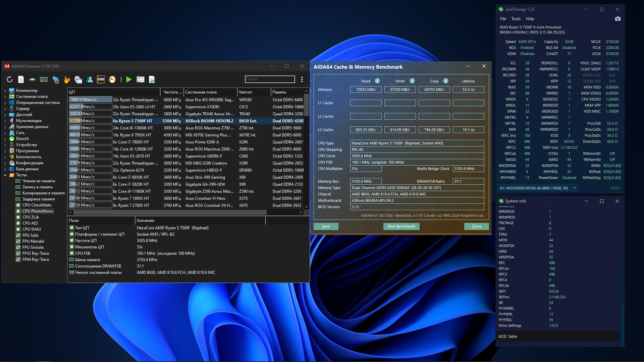Image resolution: width=644 pixels, height=362 pixels.
Task: Click the ZenTimings screenshot camera icon
Action: pos(618,19)
